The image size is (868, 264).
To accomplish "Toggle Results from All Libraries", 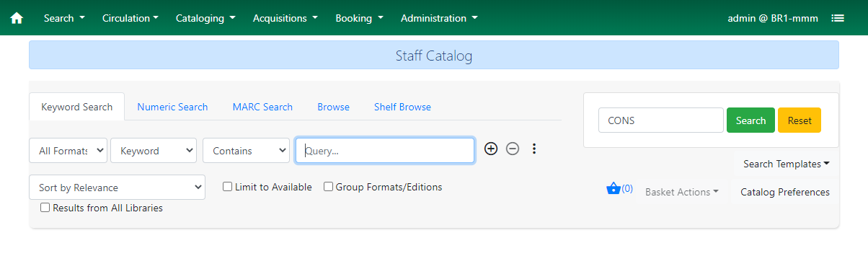I will point(45,208).
